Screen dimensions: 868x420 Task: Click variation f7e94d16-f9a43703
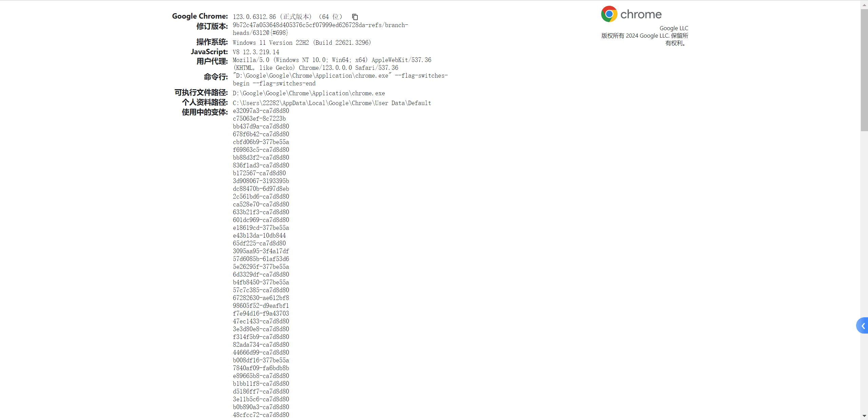261,314
